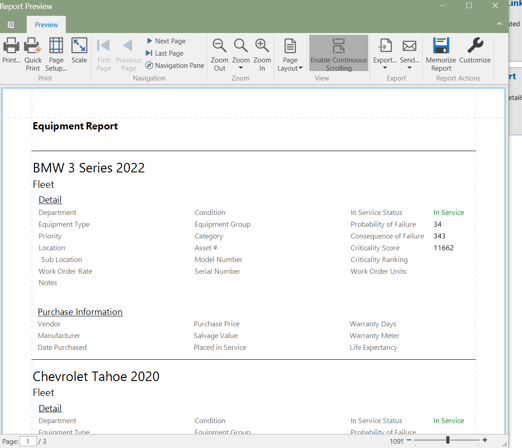Click the zoom slider plus button

485,440
